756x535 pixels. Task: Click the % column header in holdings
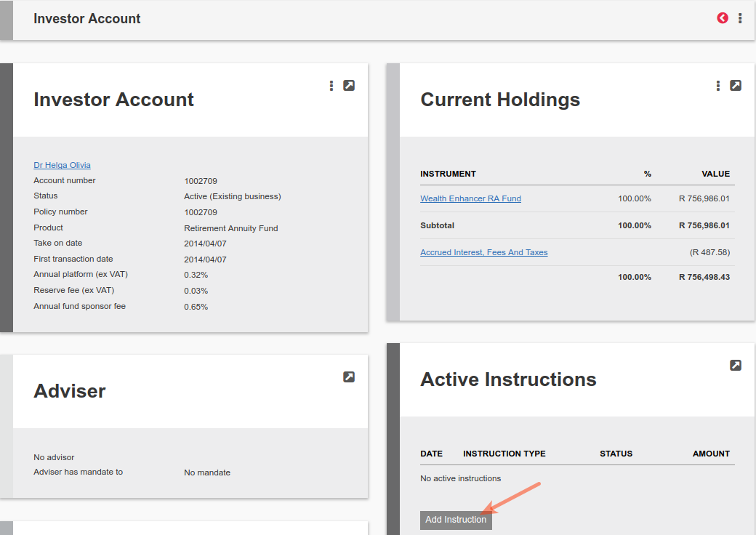(x=648, y=174)
